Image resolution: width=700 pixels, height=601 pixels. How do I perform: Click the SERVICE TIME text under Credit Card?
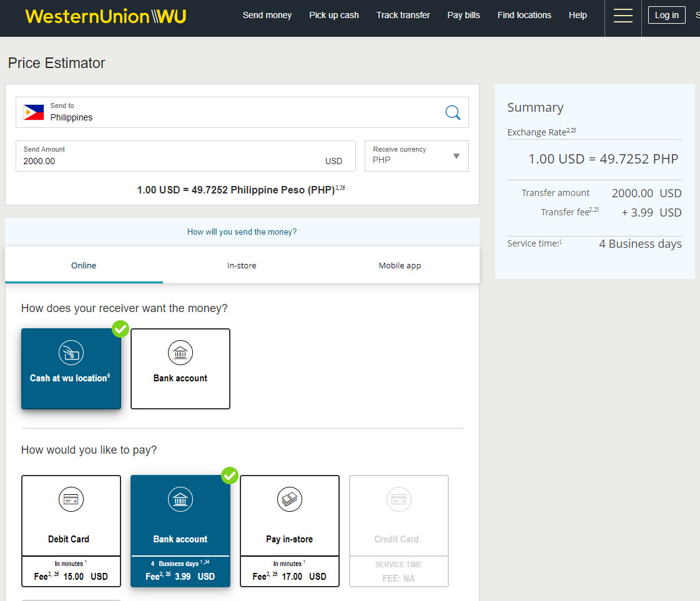coord(398,564)
